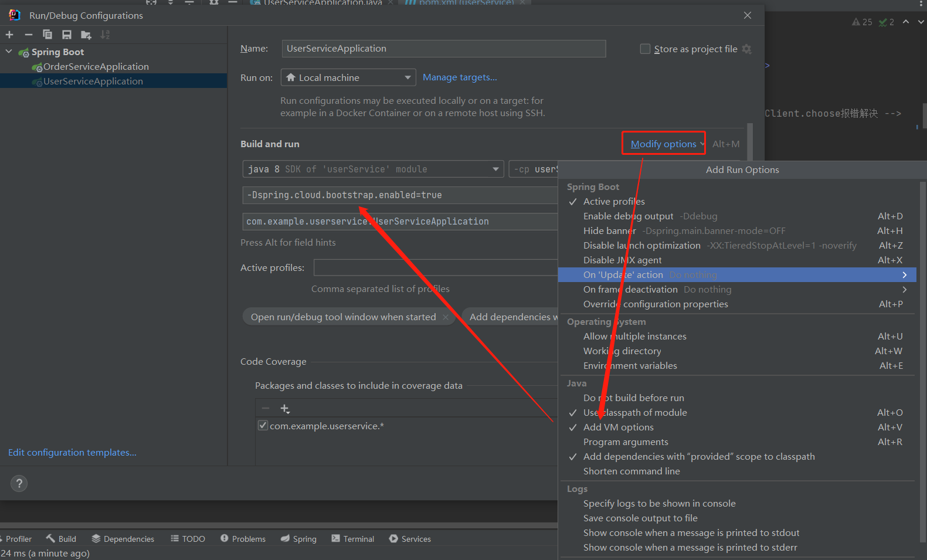
Task: Toggle Store as project file checkbox
Action: click(645, 49)
